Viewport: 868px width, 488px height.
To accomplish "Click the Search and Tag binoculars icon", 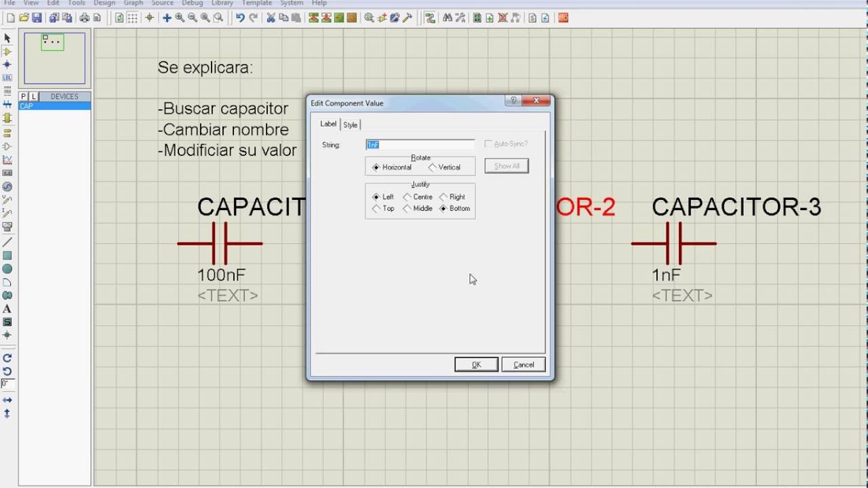I will click(447, 18).
